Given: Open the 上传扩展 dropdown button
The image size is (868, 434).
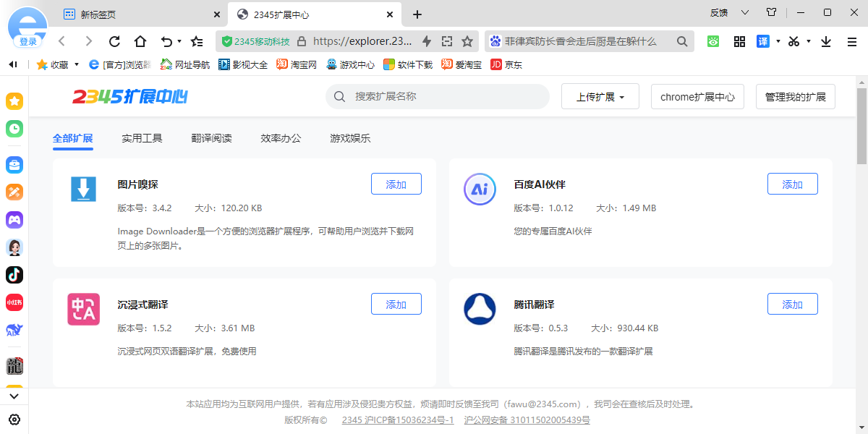Looking at the screenshot, I should point(600,97).
